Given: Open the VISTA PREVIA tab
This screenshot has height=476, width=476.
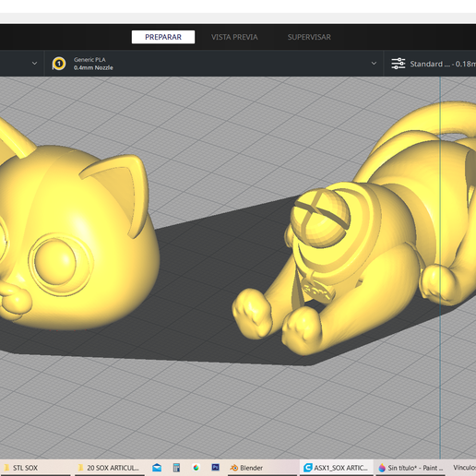Looking at the screenshot, I should click(x=234, y=37).
